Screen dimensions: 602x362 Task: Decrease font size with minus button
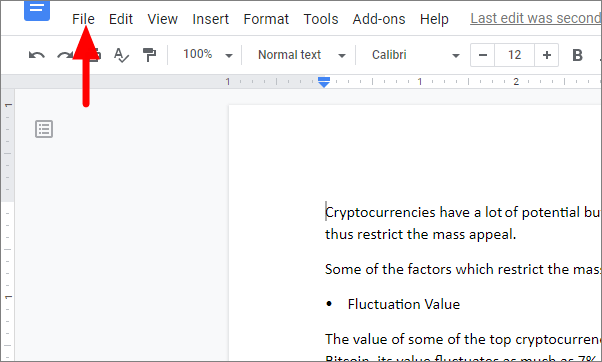[x=483, y=55]
